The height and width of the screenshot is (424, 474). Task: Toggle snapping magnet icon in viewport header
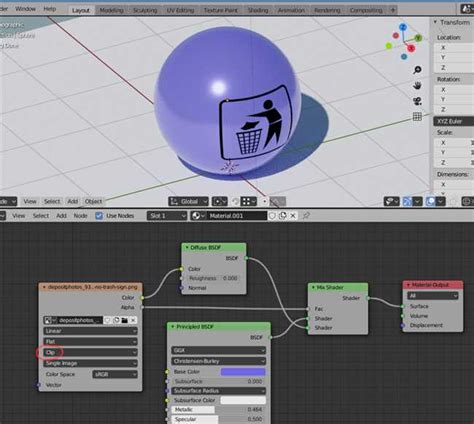[x=236, y=201]
